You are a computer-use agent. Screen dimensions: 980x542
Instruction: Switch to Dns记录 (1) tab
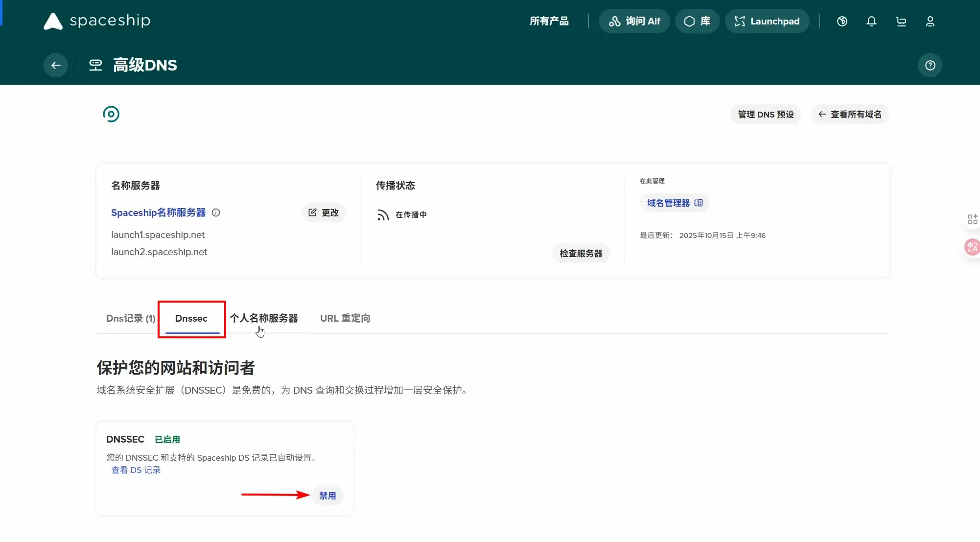[131, 318]
